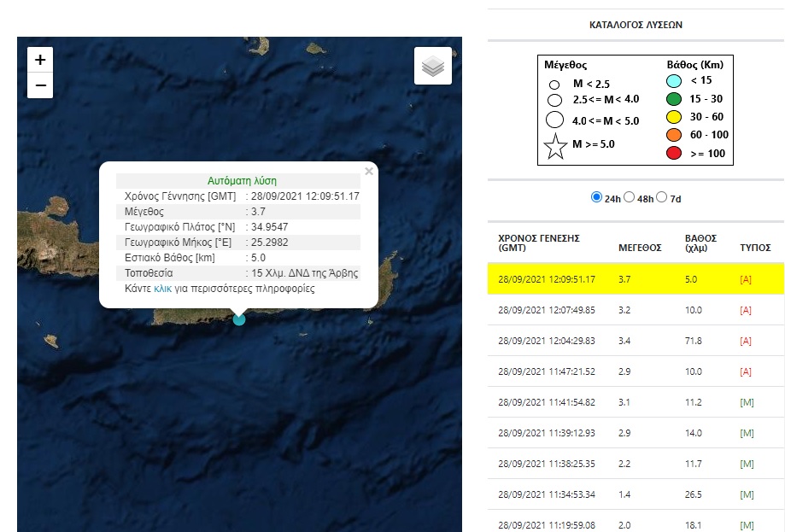Screen dimensions: 785x532
Task: Click the cyan depth under 15 swatch
Action: tap(674, 81)
